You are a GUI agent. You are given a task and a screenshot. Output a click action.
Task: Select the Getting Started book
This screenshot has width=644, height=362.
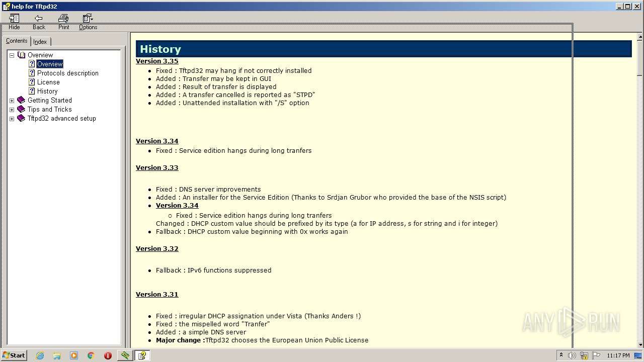tap(50, 100)
